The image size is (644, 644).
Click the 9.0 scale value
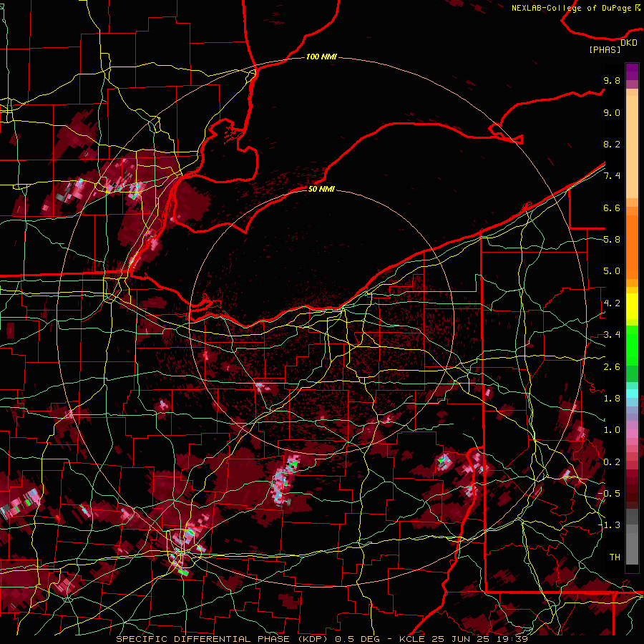[x=612, y=112]
